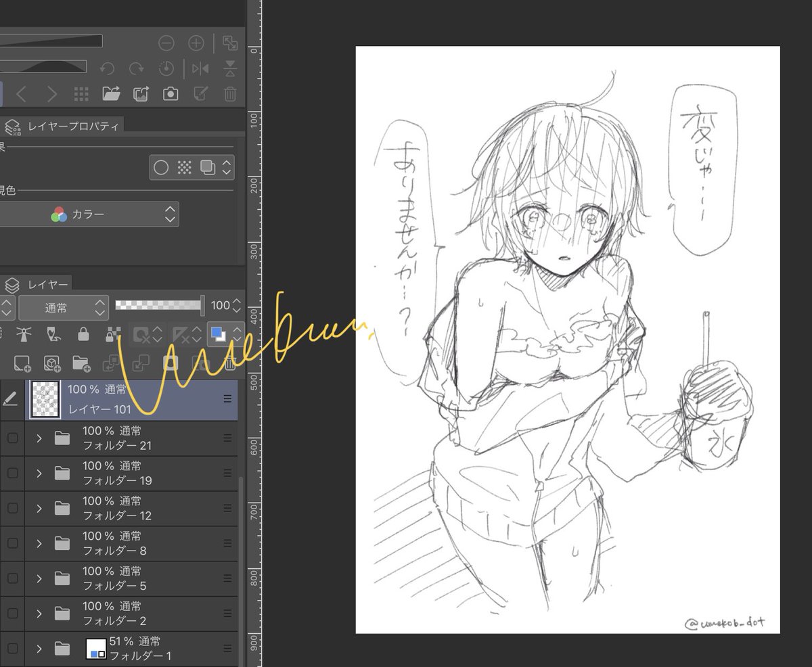Select the レイヤー panel tab
Viewport: 812px width, 667px height.
tap(37, 285)
